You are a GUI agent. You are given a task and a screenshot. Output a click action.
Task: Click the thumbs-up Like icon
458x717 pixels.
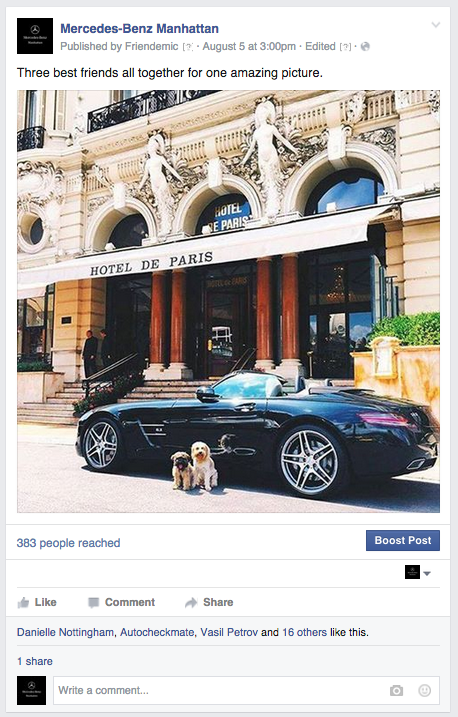pos(23,602)
